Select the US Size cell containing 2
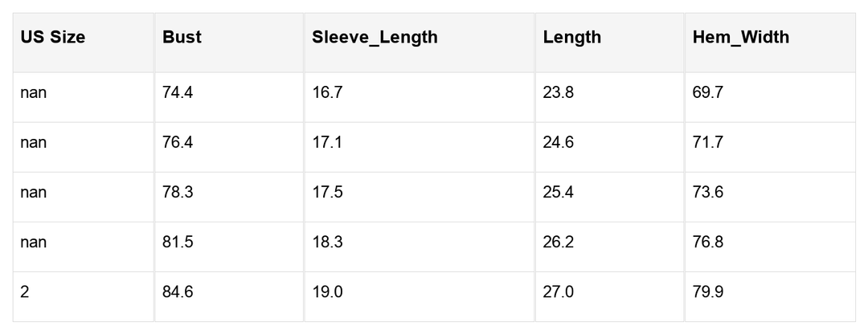 [25, 292]
